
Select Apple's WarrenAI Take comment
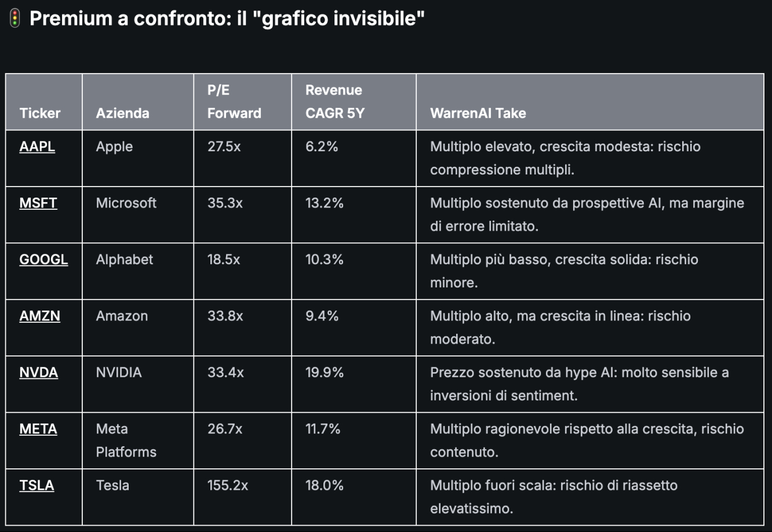point(565,158)
